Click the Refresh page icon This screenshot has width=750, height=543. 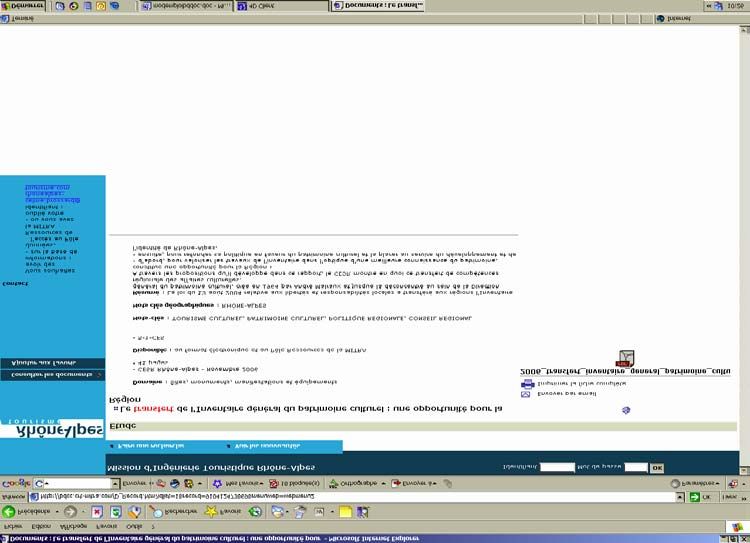point(116,511)
